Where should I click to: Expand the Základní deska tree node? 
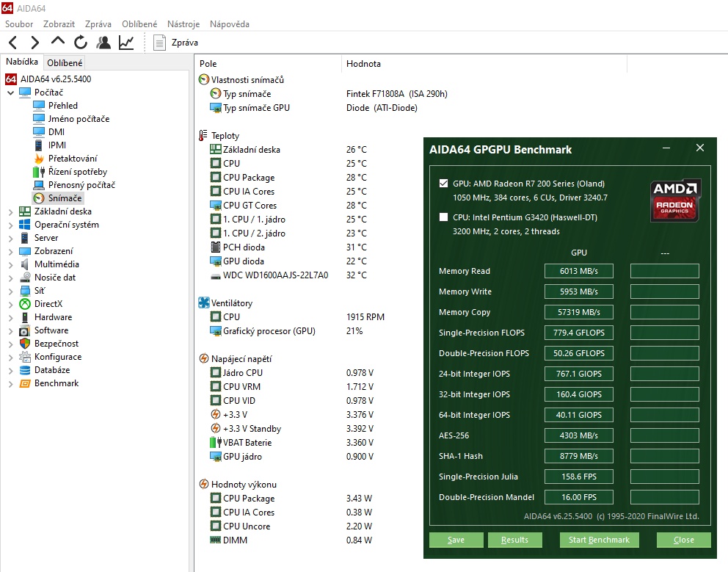pyautogui.click(x=10, y=211)
